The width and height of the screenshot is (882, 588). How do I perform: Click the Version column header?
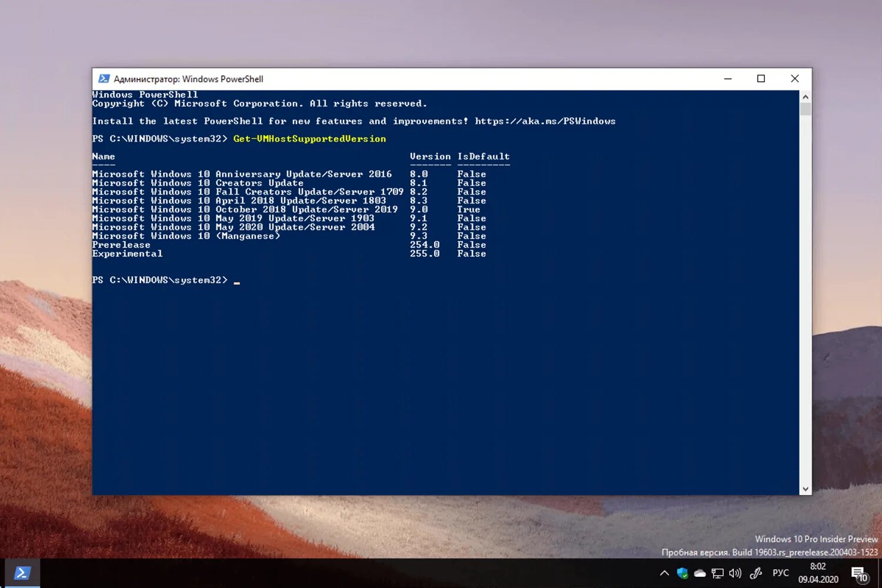430,156
